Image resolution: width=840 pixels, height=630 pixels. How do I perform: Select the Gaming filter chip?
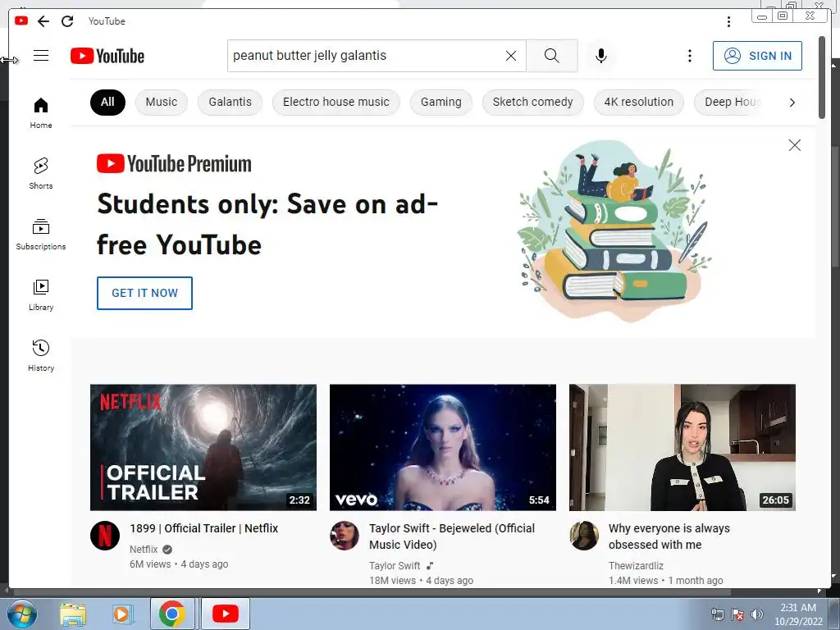tap(441, 102)
